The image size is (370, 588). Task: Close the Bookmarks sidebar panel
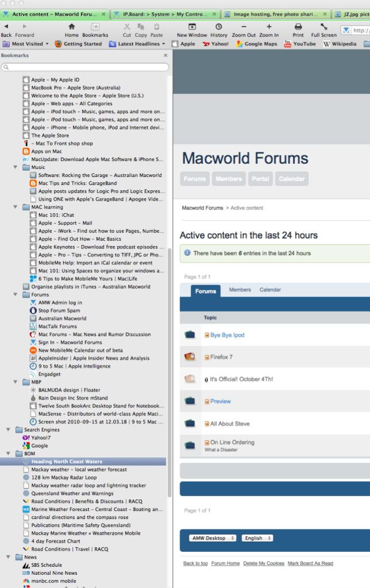pyautogui.click(x=166, y=55)
